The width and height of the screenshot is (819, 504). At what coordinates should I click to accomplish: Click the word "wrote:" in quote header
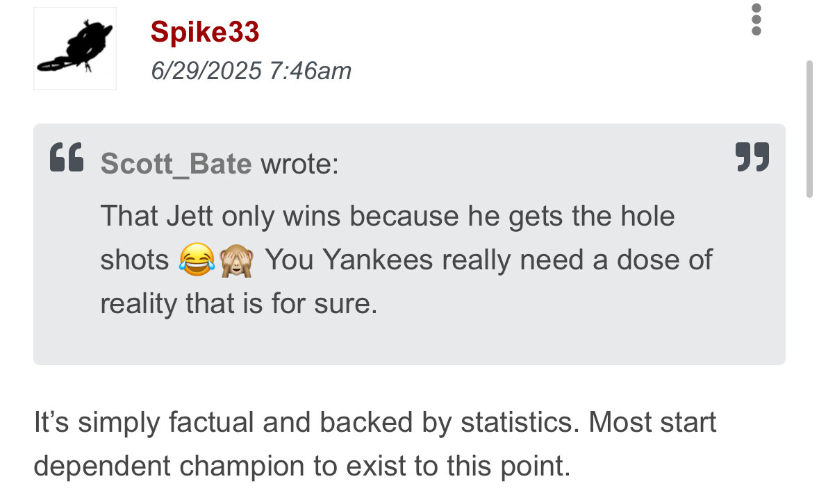[x=299, y=164]
